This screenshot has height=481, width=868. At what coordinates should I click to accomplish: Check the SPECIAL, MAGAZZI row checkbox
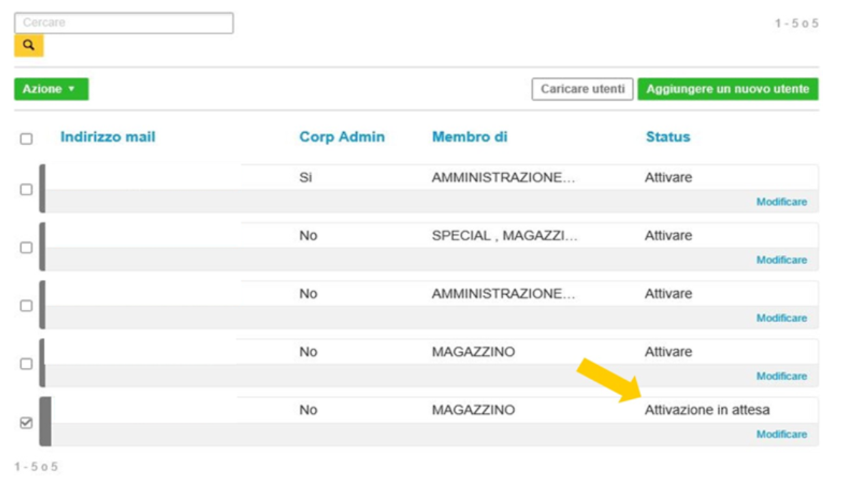[x=26, y=247]
